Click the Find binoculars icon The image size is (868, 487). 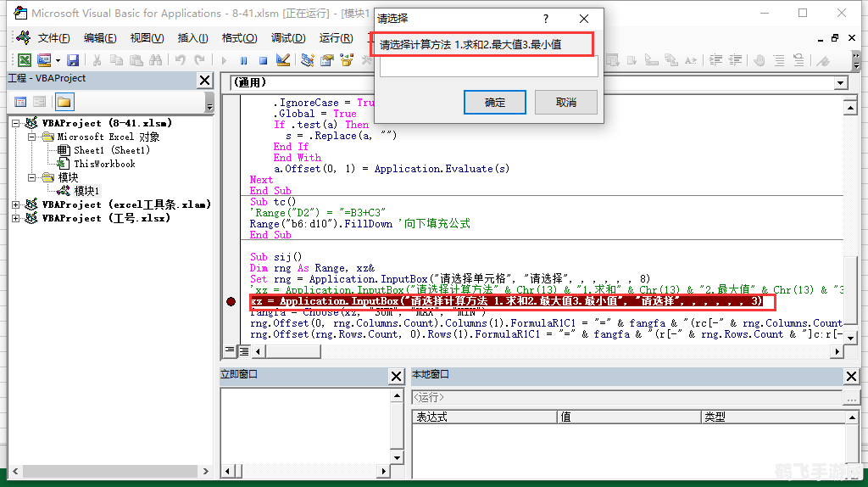(x=156, y=60)
